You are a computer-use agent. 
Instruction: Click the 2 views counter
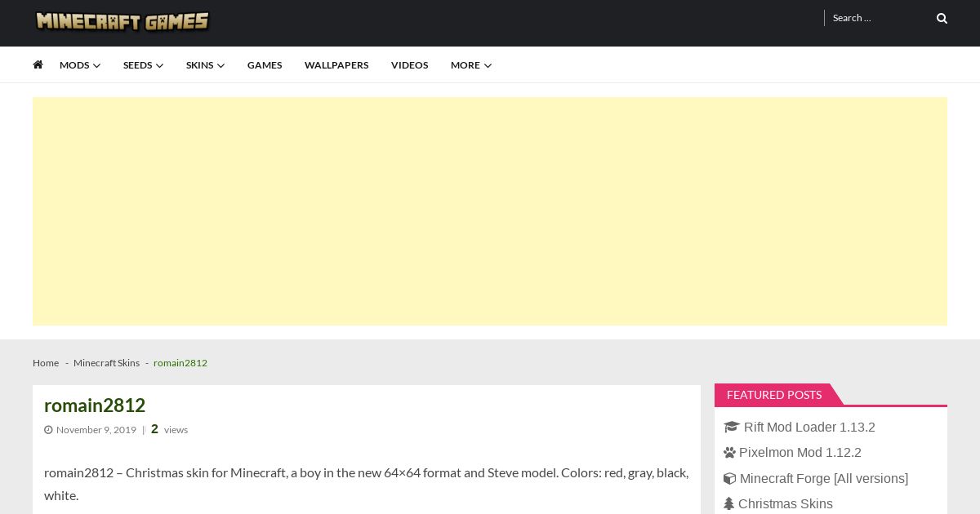pyautogui.click(x=169, y=429)
